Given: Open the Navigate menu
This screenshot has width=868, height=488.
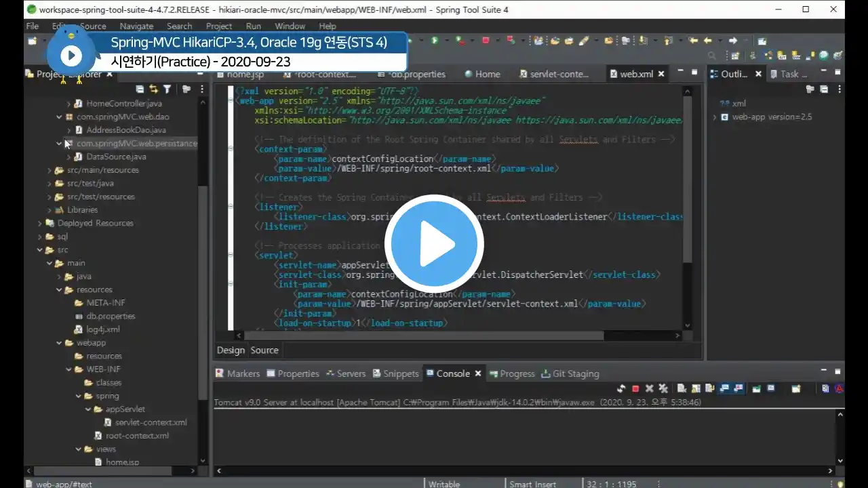Looking at the screenshot, I should pos(136,26).
